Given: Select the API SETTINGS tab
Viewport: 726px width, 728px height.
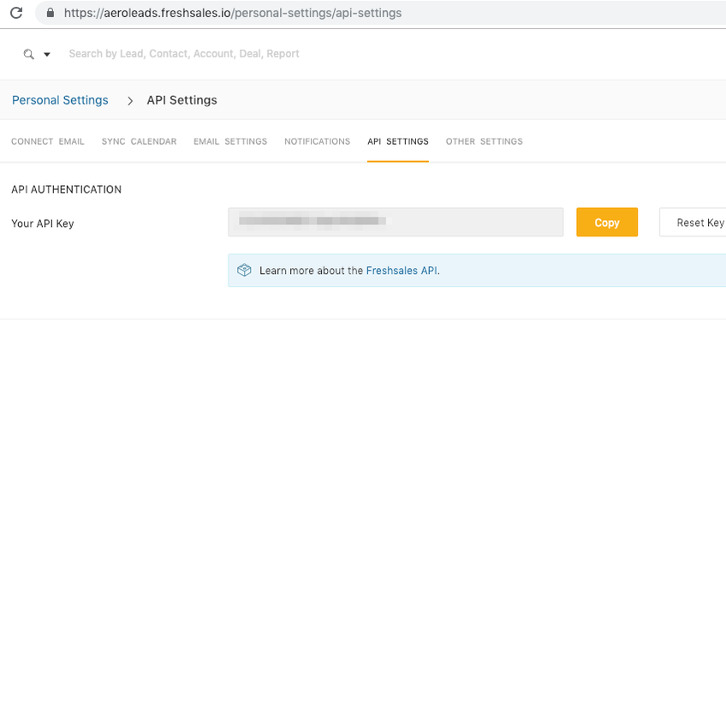Looking at the screenshot, I should 397,141.
